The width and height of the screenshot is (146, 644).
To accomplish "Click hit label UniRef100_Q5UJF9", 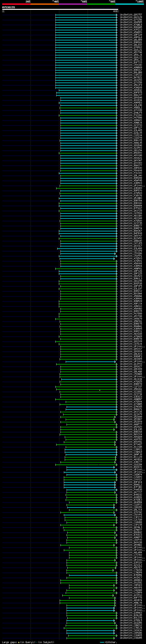I will [131, 85].
